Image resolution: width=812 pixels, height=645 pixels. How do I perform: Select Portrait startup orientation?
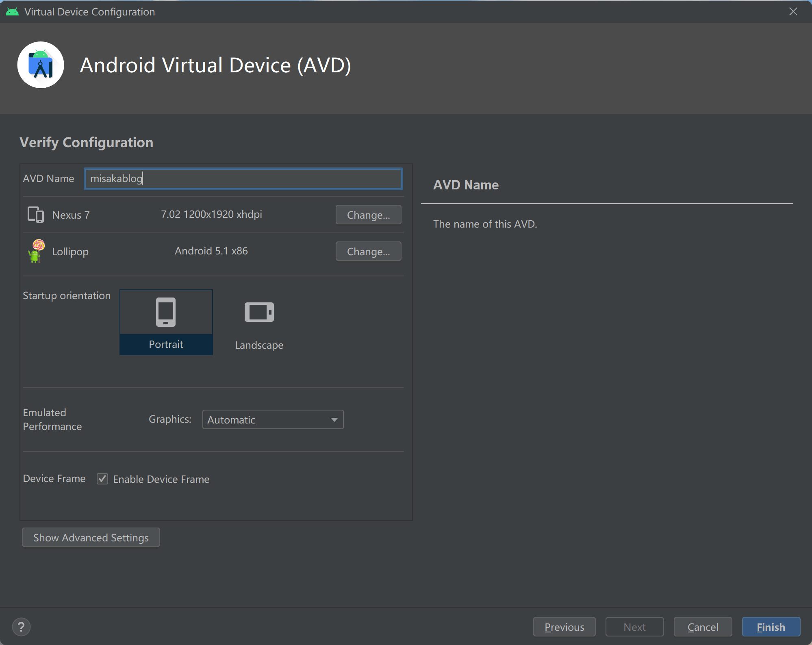(166, 344)
